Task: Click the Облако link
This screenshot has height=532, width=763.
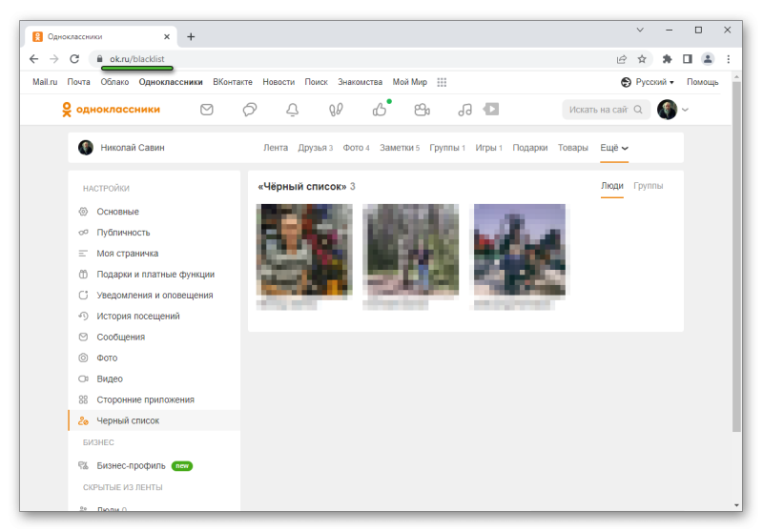Action: coord(114,82)
